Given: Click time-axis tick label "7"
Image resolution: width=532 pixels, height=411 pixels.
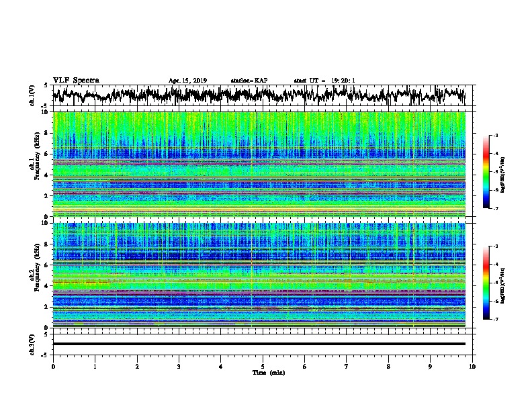Looking at the screenshot, I should (x=347, y=367).
